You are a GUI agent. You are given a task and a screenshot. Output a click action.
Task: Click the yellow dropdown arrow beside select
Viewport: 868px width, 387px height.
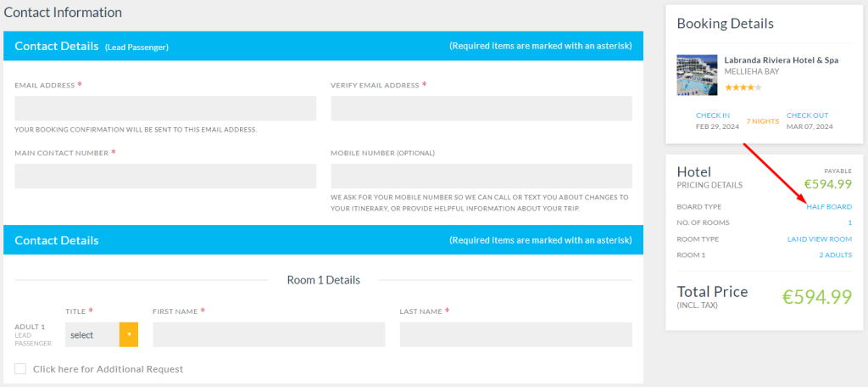[x=129, y=335]
